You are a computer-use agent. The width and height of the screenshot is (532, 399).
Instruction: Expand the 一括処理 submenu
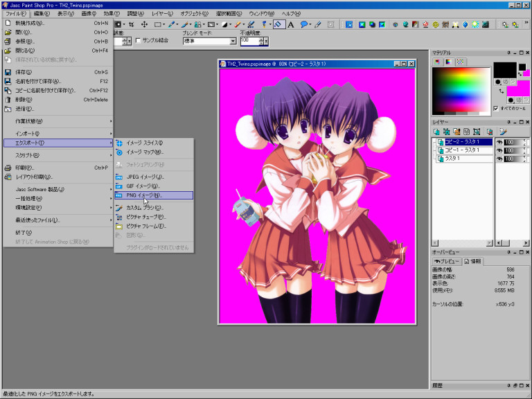pyautogui.click(x=57, y=199)
